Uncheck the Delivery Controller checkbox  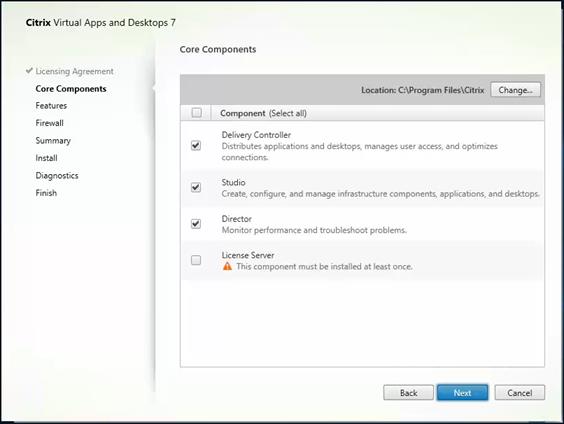point(196,145)
